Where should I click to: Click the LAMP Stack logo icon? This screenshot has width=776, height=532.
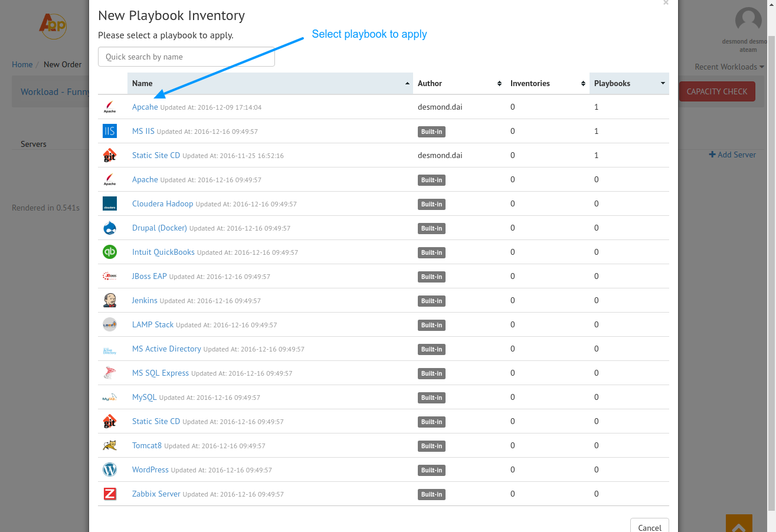[110, 324]
